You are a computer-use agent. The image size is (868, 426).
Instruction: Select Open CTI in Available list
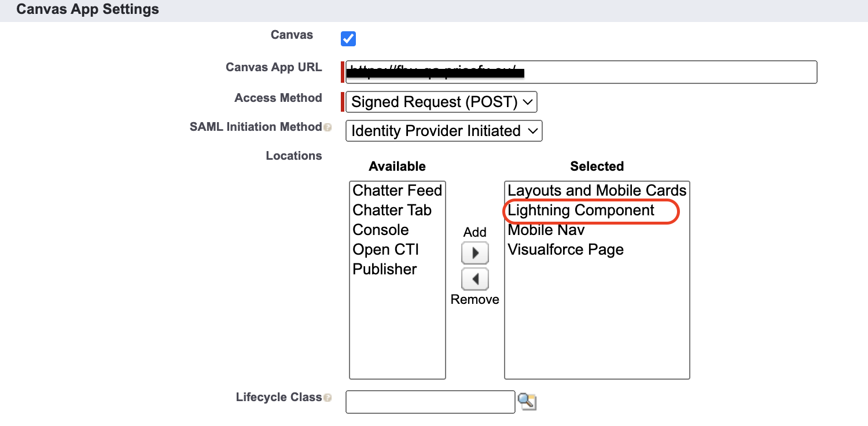click(385, 249)
